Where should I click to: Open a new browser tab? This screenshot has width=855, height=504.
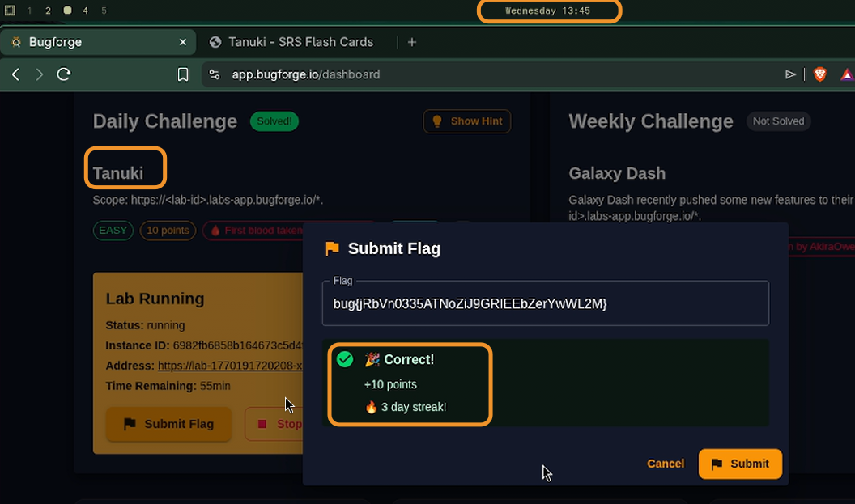(x=412, y=42)
